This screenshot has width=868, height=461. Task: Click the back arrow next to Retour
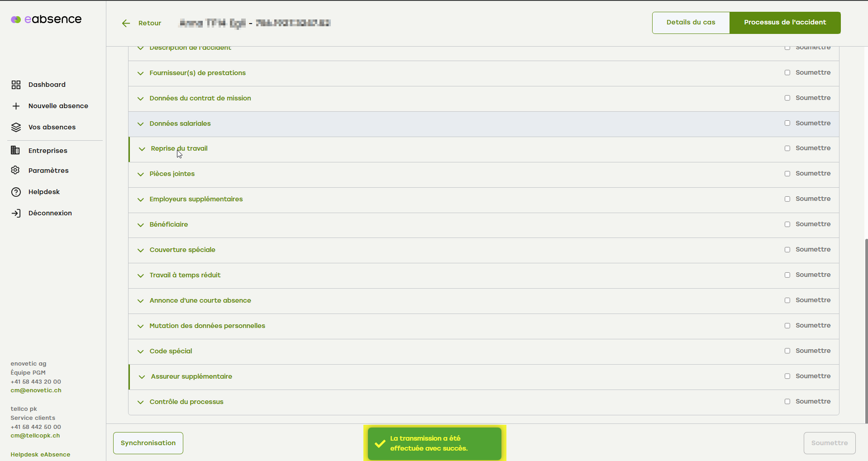click(126, 23)
